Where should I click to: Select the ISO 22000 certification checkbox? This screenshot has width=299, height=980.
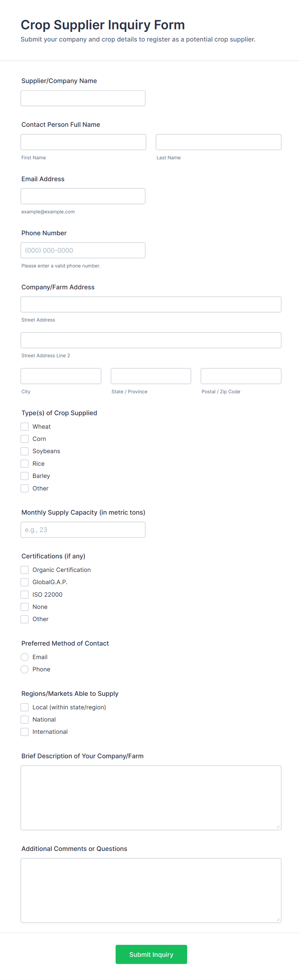tap(25, 594)
